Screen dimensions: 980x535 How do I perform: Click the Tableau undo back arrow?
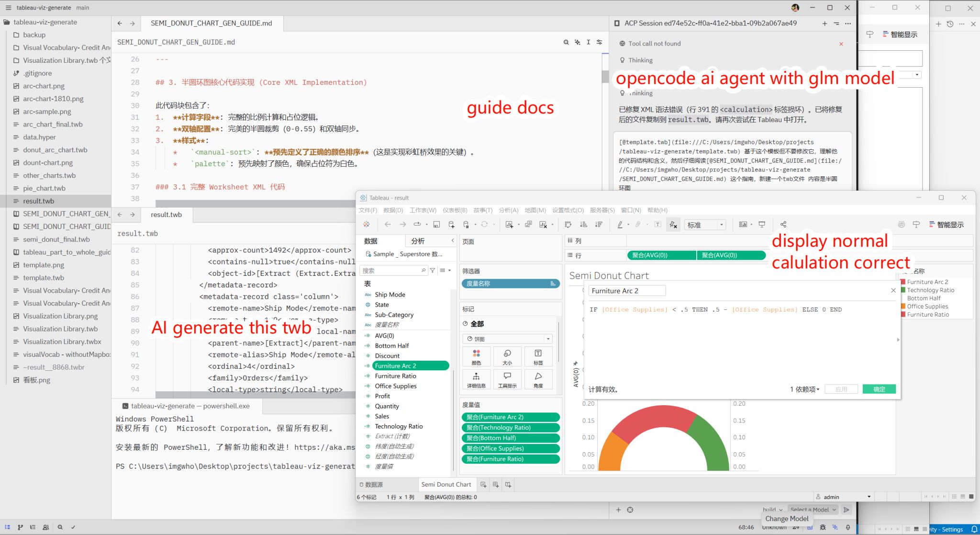click(388, 224)
